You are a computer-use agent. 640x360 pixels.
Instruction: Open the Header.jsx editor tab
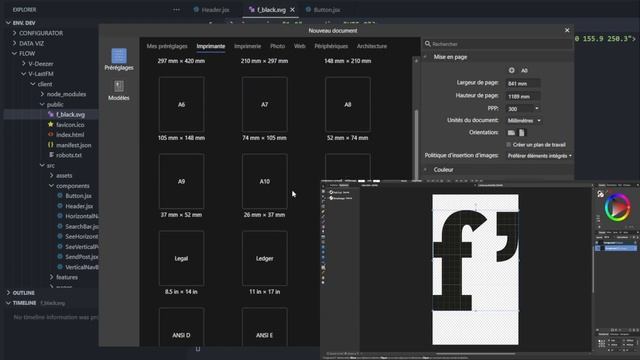tap(211, 10)
